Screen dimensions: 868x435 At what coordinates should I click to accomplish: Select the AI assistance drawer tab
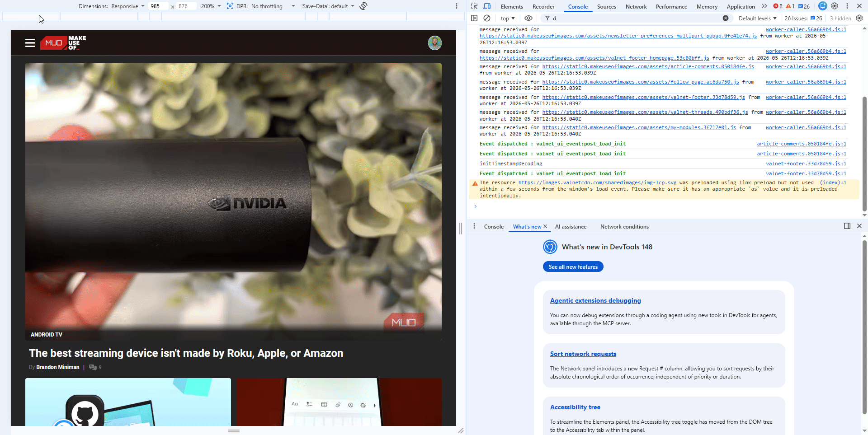pyautogui.click(x=571, y=227)
